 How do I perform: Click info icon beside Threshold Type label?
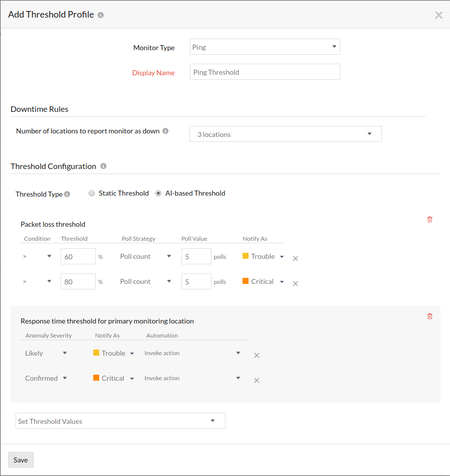pyautogui.click(x=67, y=194)
